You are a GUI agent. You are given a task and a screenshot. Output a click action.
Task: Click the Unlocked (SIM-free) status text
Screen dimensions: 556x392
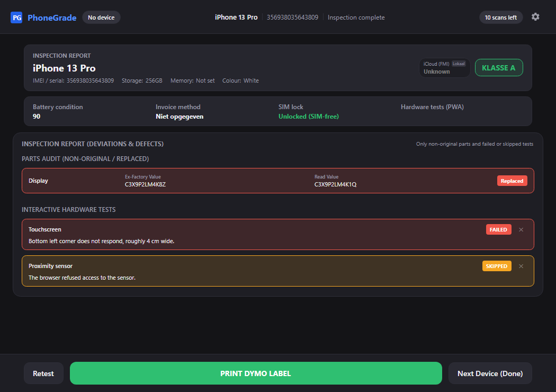(x=309, y=117)
